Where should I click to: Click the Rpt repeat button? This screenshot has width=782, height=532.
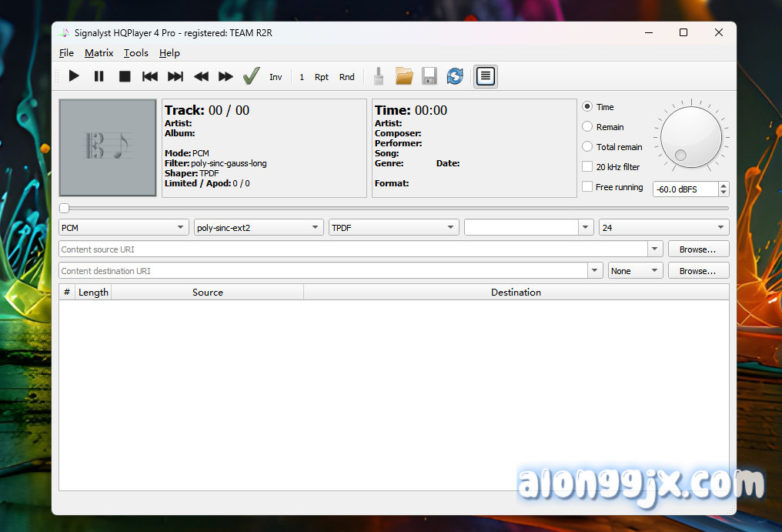click(322, 77)
